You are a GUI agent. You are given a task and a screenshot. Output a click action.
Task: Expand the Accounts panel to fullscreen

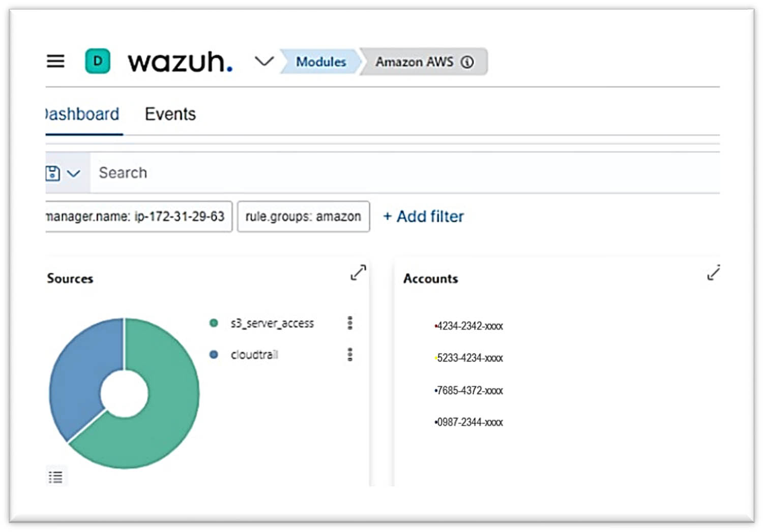point(713,273)
